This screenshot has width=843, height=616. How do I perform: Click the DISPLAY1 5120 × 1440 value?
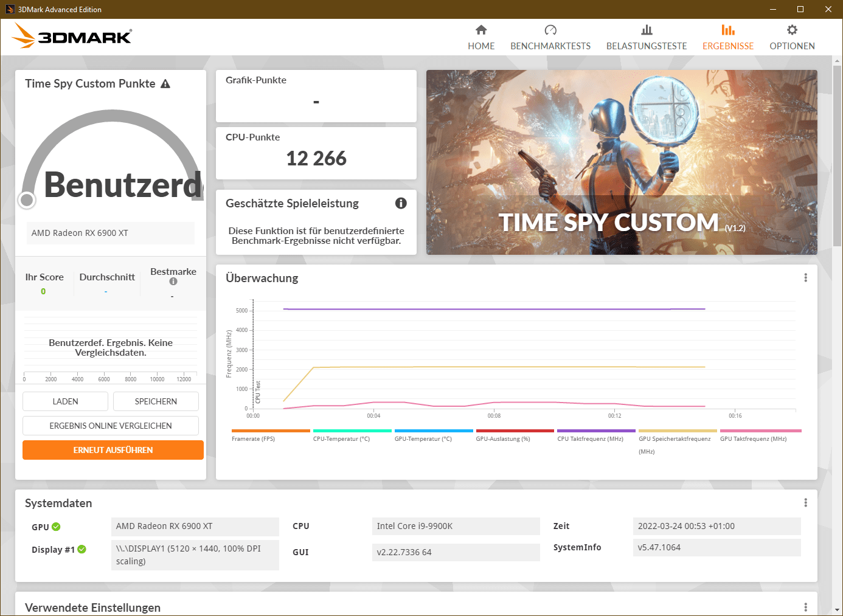pyautogui.click(x=195, y=555)
